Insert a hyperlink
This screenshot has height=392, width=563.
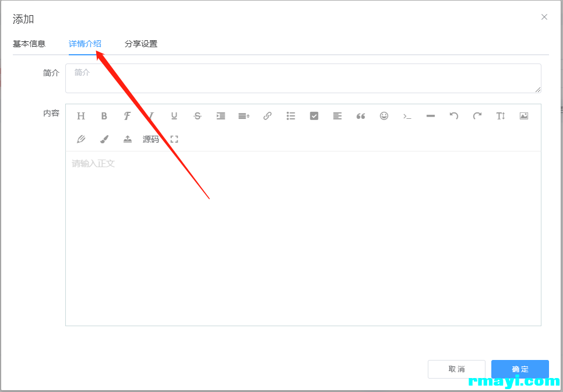pyautogui.click(x=267, y=116)
